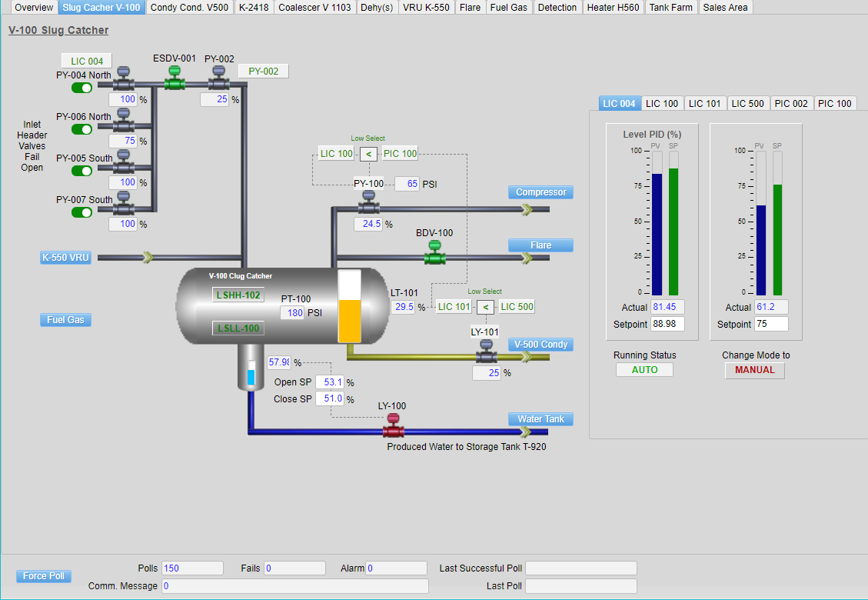Open the Condy Cond. V500 tab
Viewport: 868px width, 600px height.
(x=189, y=8)
